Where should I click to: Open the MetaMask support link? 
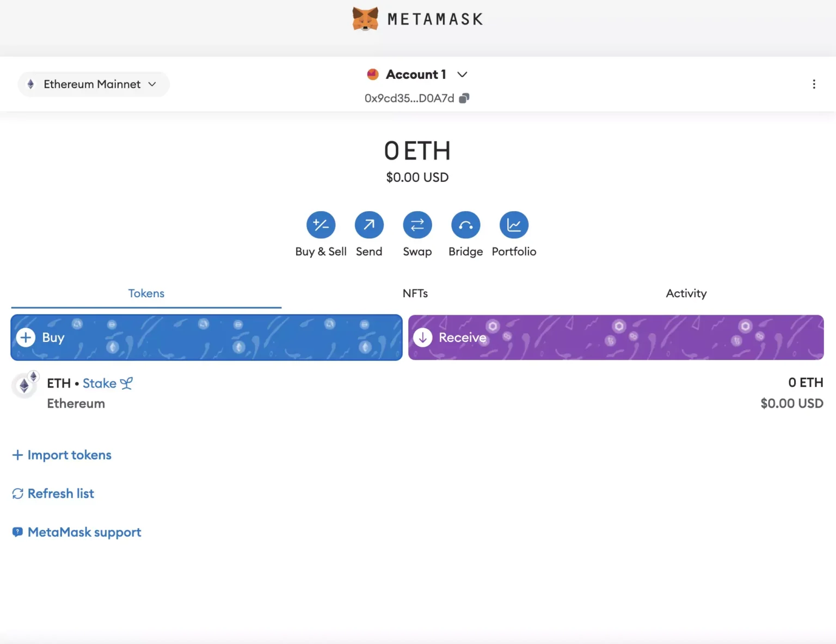[84, 532]
